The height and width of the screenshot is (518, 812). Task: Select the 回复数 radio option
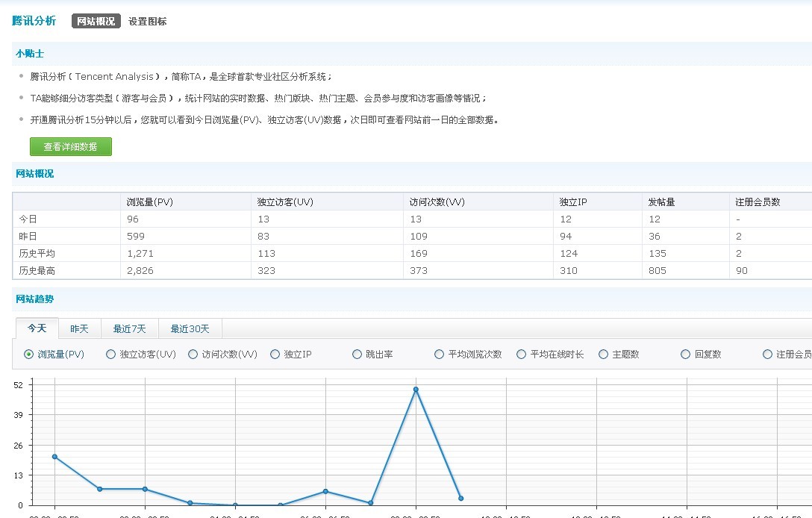(686, 355)
